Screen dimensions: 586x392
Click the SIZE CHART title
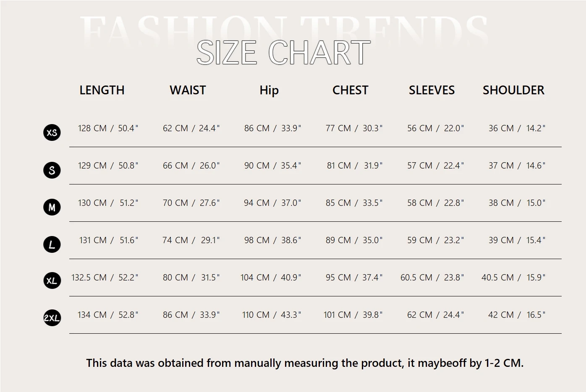[x=284, y=53]
